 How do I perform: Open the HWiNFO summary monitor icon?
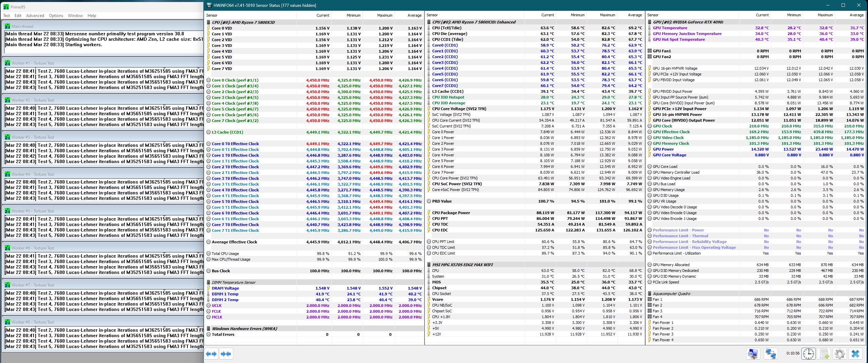pos(753,354)
